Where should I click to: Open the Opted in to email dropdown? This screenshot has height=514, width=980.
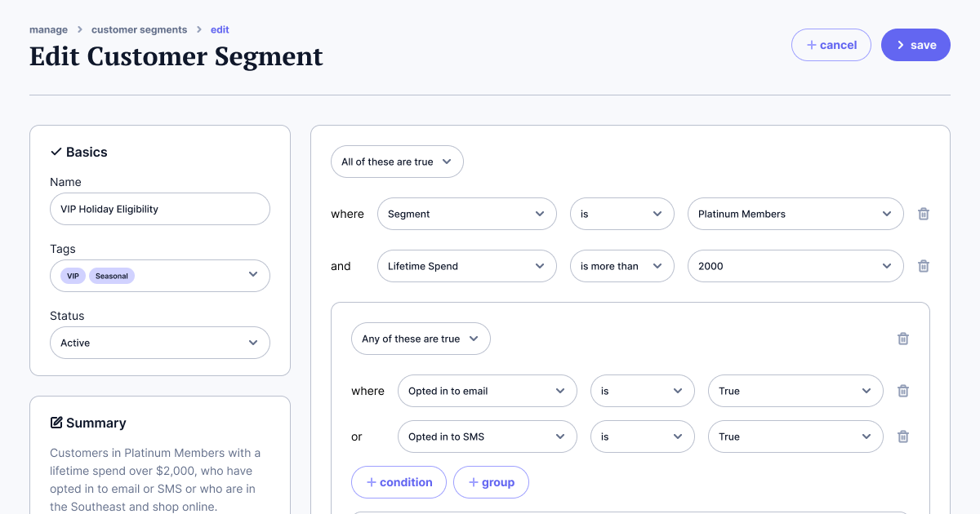(x=488, y=391)
